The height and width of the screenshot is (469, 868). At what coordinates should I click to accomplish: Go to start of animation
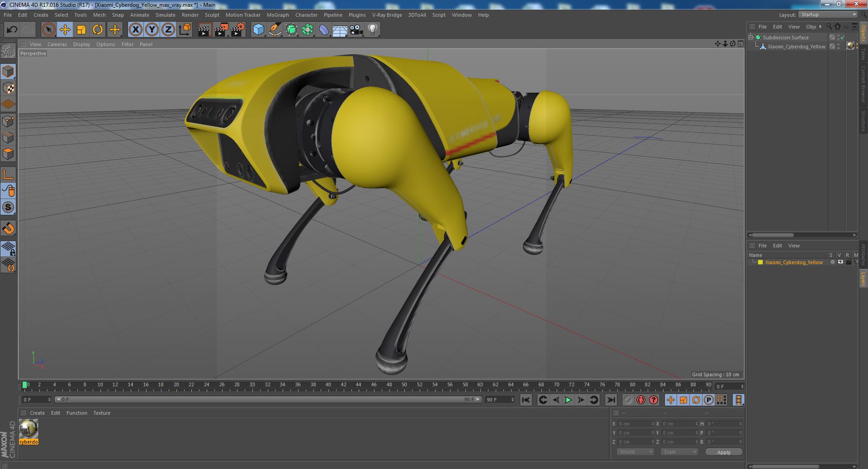click(526, 400)
